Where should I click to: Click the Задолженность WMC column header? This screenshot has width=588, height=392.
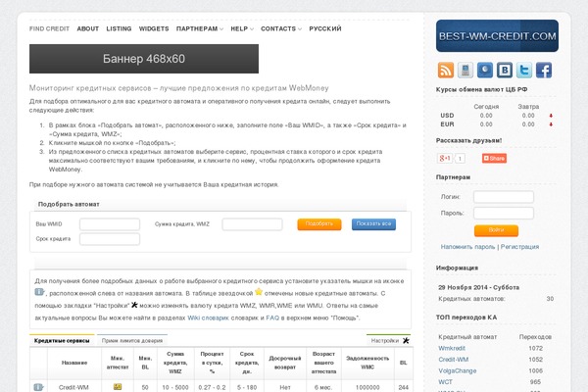[367, 363]
